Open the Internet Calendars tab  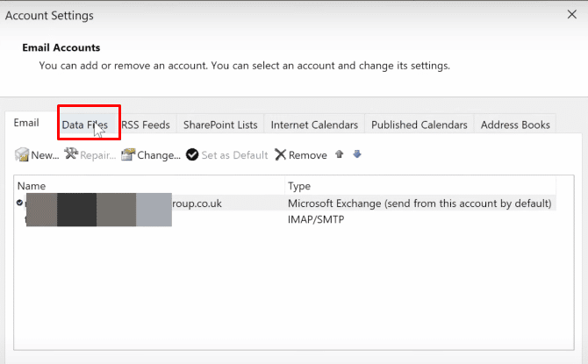(314, 125)
